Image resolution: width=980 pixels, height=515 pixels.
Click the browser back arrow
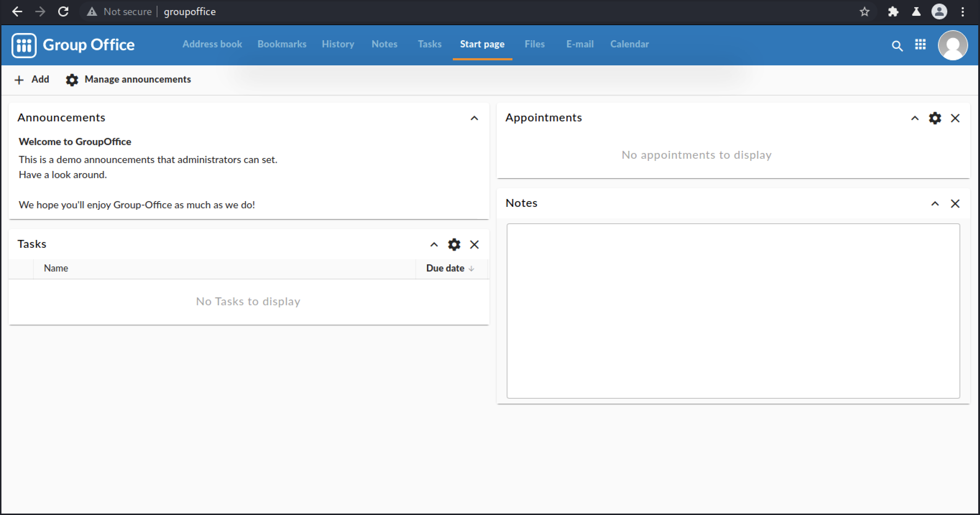[x=17, y=12]
